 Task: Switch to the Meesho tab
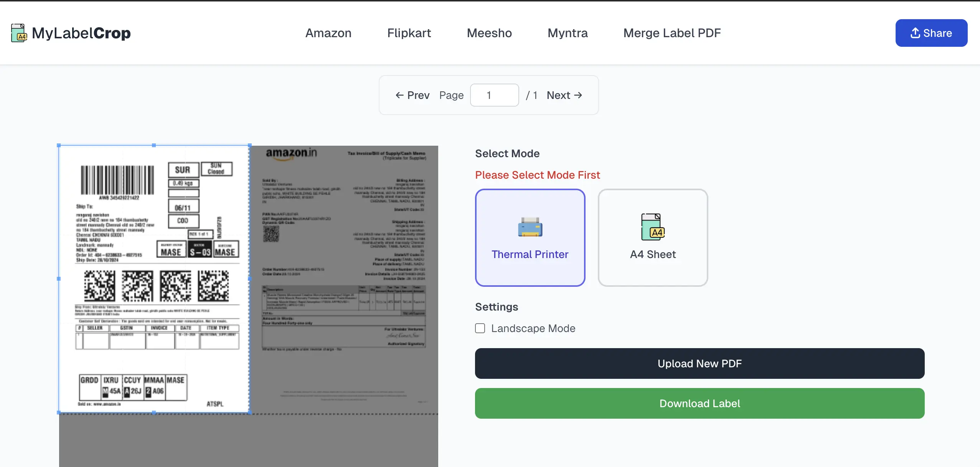(489, 33)
